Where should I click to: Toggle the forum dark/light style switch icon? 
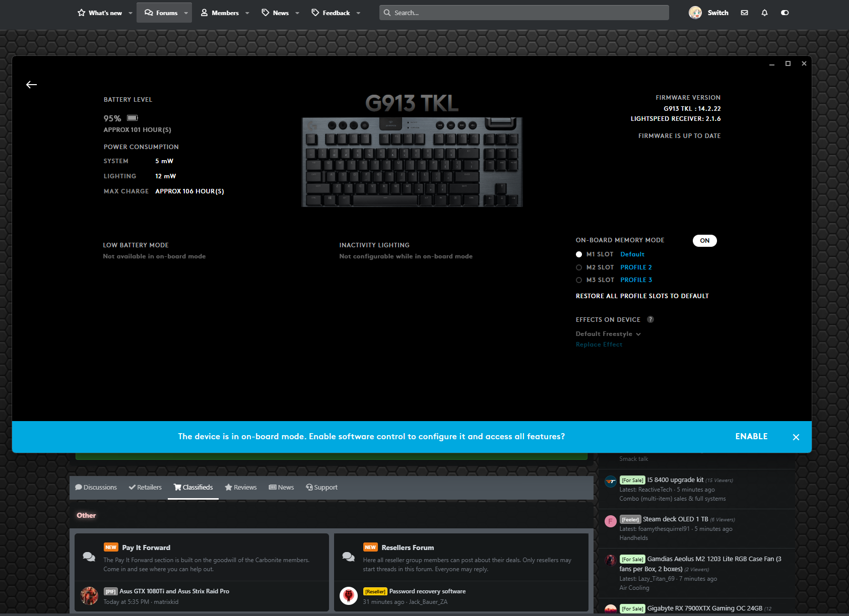coord(785,13)
